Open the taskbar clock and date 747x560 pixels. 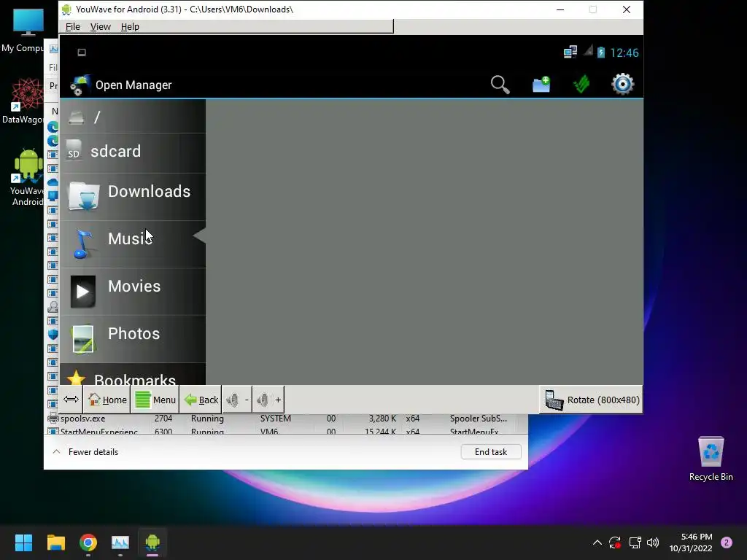(691, 542)
